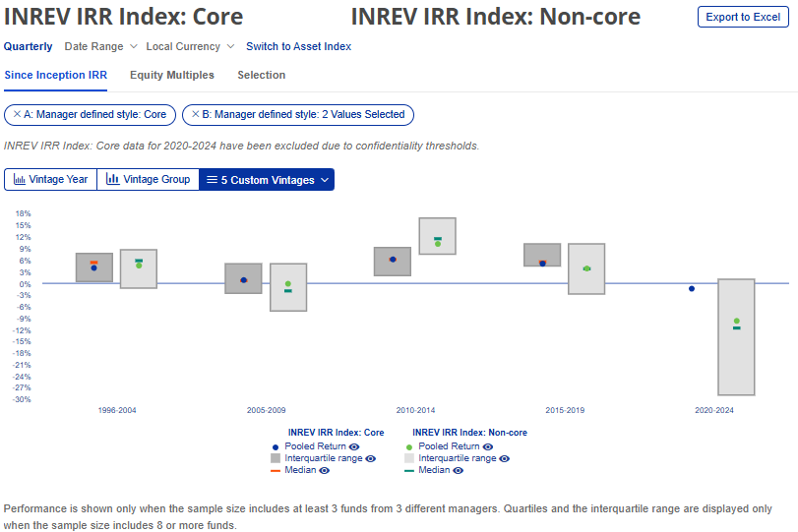Click Non-core Median teal legend marker

(408, 471)
